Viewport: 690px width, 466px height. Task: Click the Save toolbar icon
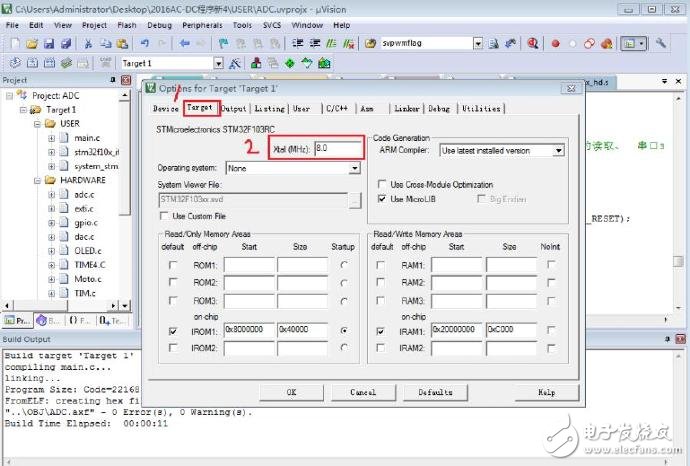click(49, 43)
